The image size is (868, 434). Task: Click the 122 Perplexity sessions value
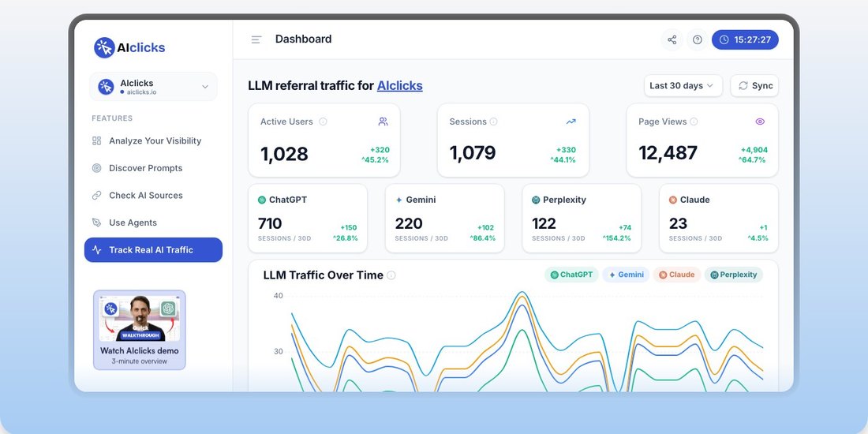[x=544, y=223]
